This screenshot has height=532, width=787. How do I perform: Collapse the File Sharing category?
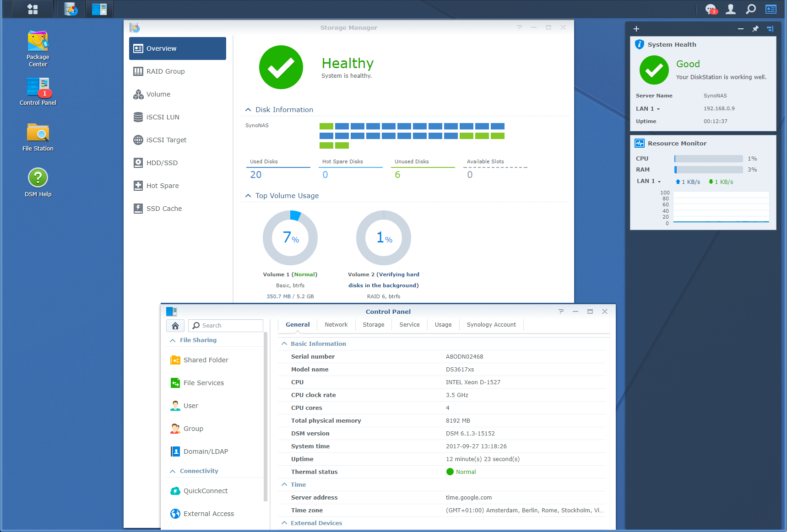pyautogui.click(x=173, y=340)
